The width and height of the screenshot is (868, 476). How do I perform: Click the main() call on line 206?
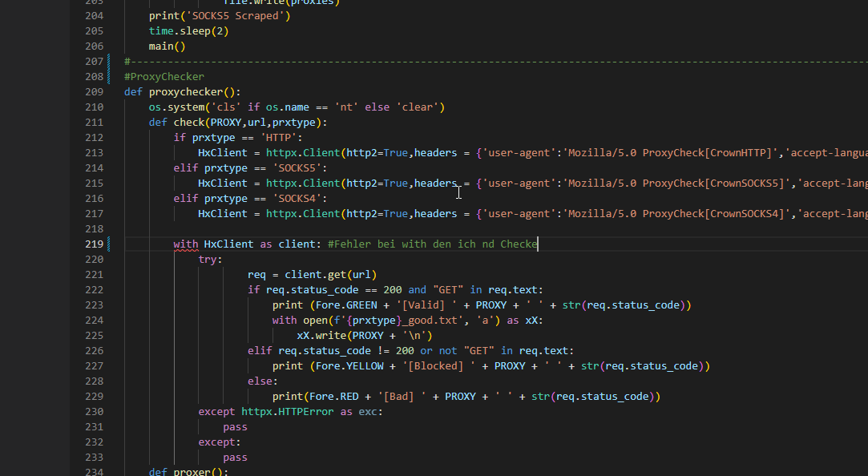click(167, 46)
